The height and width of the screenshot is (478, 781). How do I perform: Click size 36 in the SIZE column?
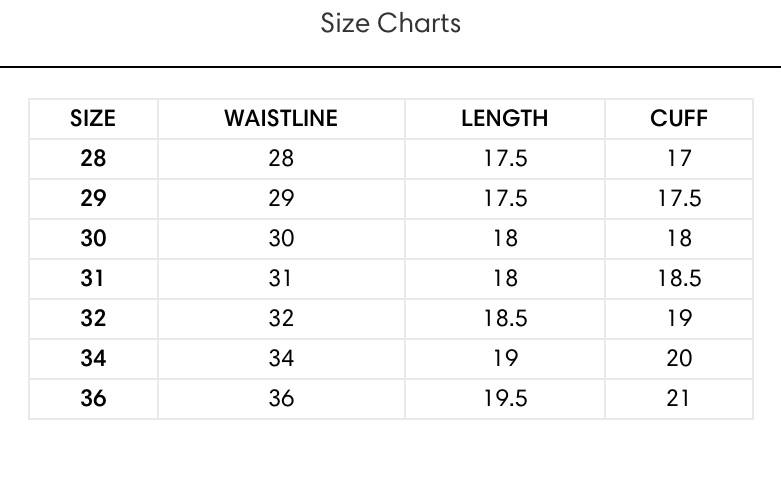[93, 398]
